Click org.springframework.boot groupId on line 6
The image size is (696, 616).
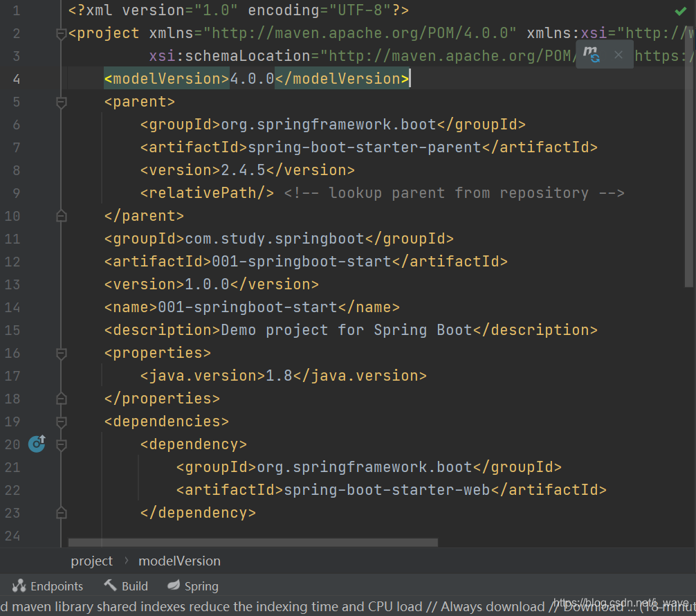(329, 125)
